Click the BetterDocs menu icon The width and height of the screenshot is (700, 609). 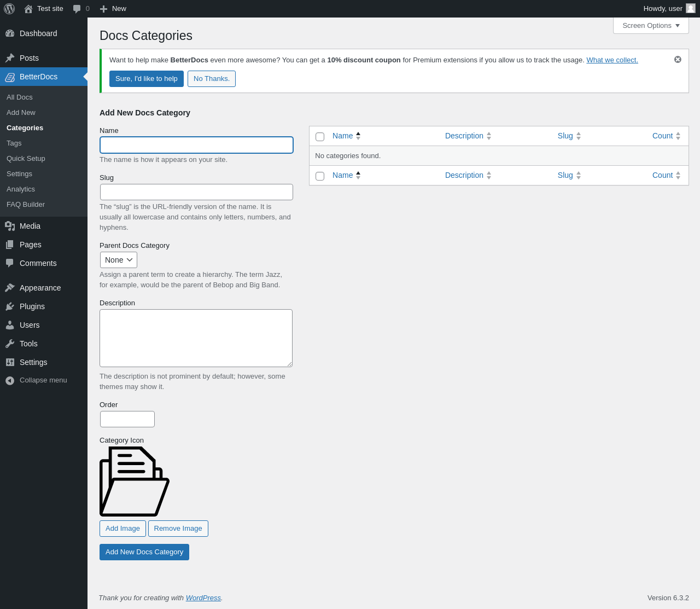[x=10, y=77]
